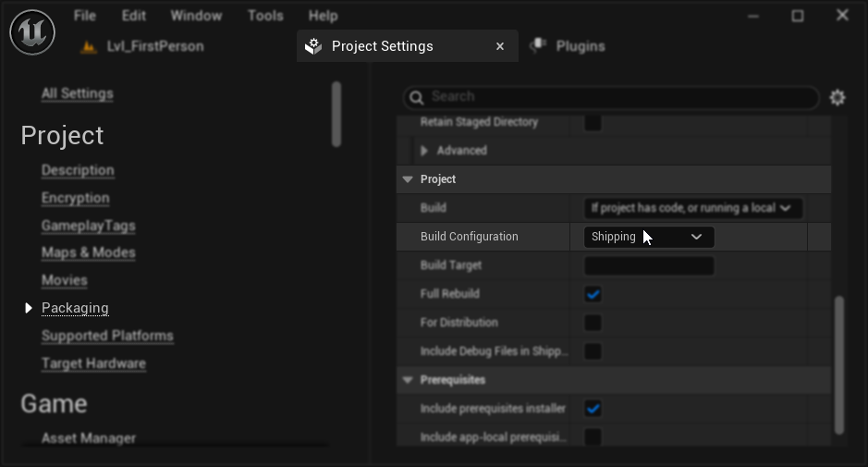The image size is (868, 467).
Task: Toggle the Full Rebuild checkbox
Action: (593, 294)
